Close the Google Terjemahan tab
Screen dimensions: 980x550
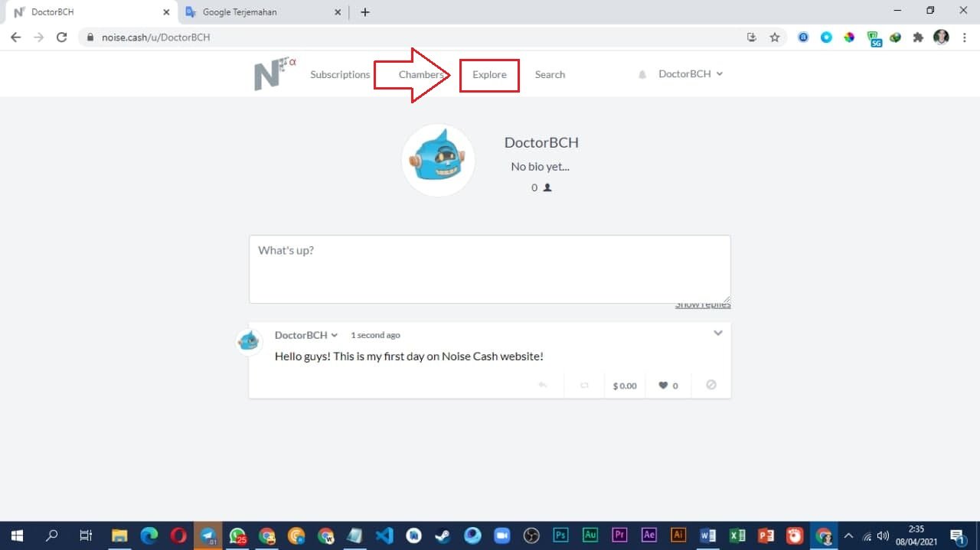338,12
